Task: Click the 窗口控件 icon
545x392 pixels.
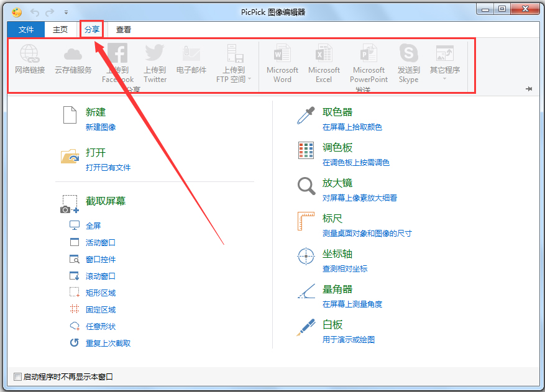Action: (75, 259)
